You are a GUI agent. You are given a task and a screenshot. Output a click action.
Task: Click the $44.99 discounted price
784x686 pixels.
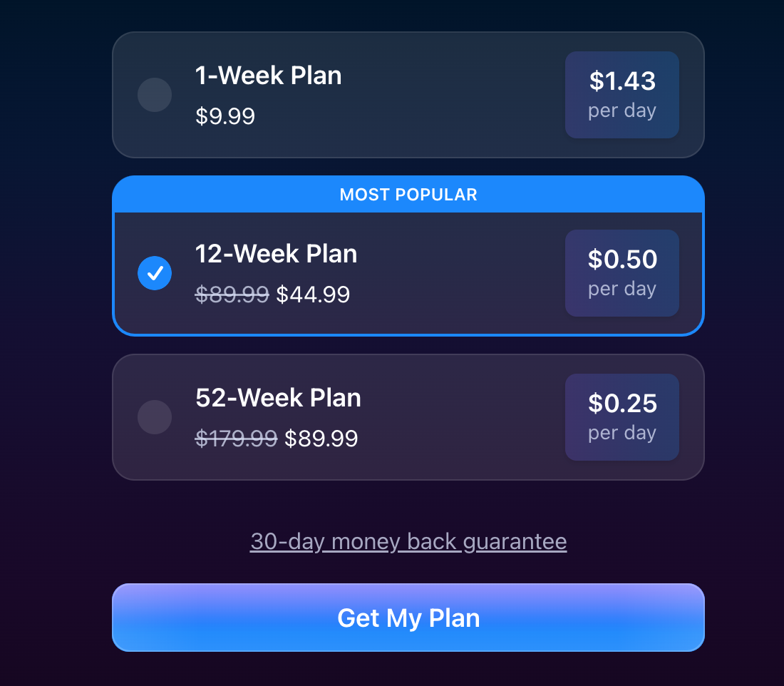313,295
